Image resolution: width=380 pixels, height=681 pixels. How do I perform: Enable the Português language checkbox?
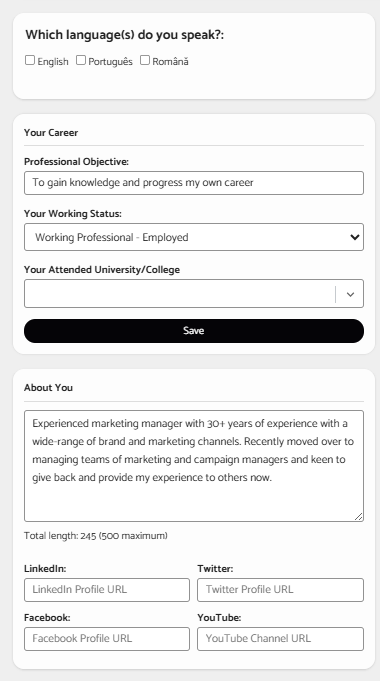pos(81,60)
